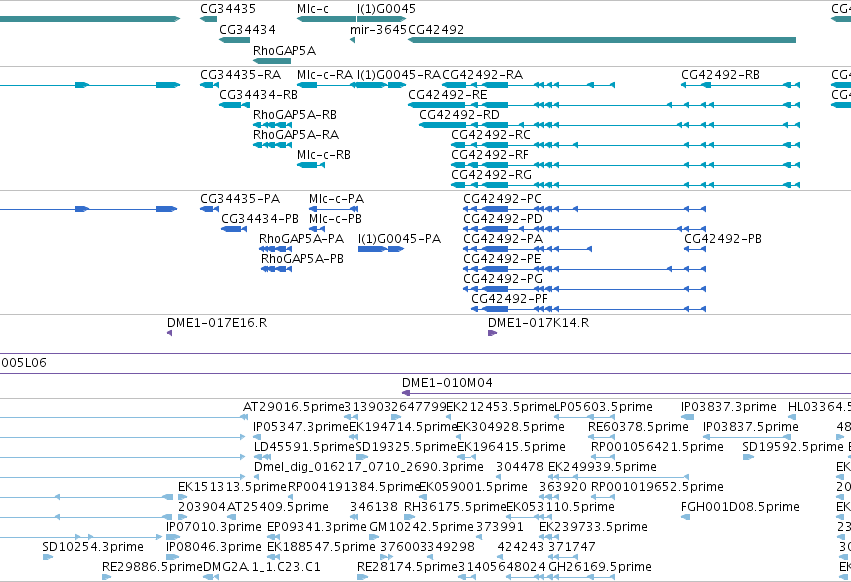This screenshot has width=851, height=582.
Task: Select EST label GH26169.5prime
Action: point(600,567)
